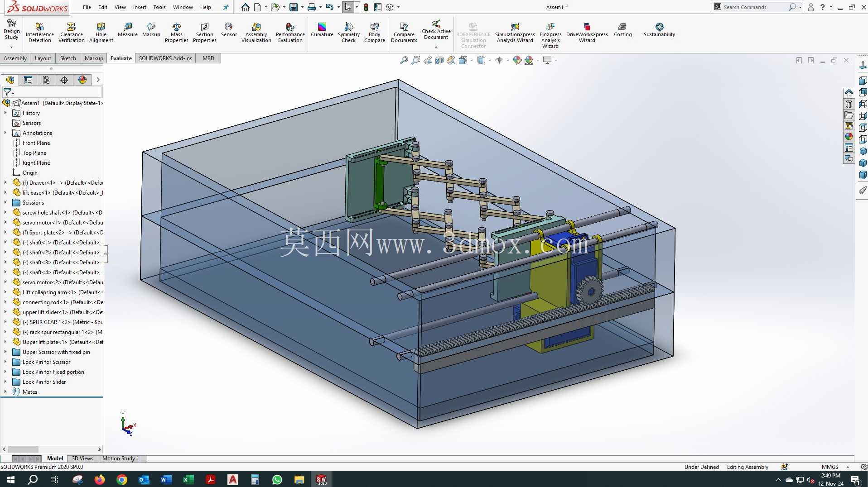This screenshot has height=487, width=868.
Task: Open Mass Properties tool
Action: tap(177, 32)
